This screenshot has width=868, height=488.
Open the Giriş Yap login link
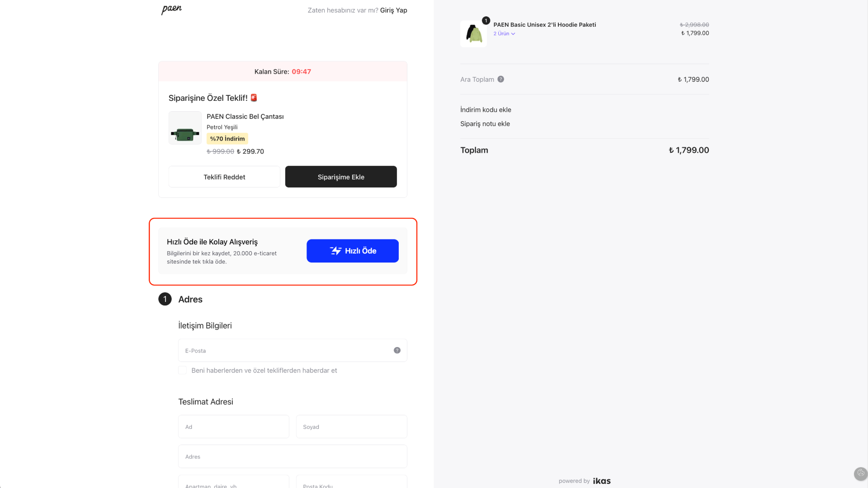pos(393,10)
